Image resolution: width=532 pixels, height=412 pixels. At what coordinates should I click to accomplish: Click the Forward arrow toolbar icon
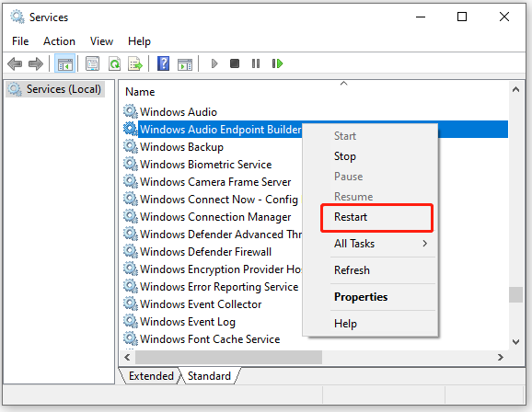pyautogui.click(x=36, y=63)
